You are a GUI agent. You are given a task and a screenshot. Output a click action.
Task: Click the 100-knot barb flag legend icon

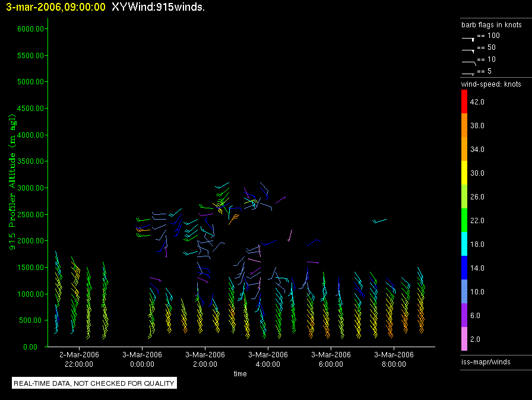click(x=468, y=37)
